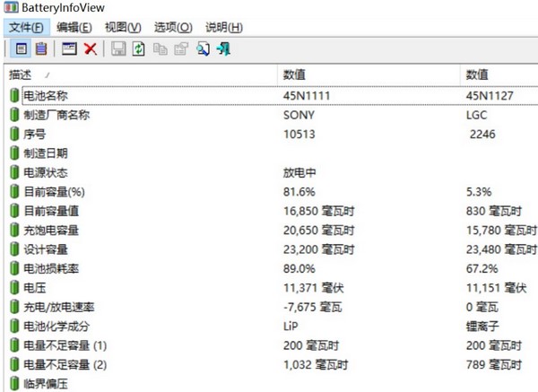Select the 充电/放电速率 row label
This screenshot has height=392, width=538.
click(58, 307)
